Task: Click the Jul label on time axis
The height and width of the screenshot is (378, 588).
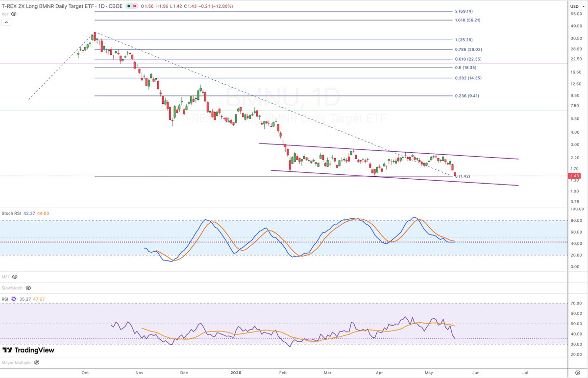Action: 524,373
